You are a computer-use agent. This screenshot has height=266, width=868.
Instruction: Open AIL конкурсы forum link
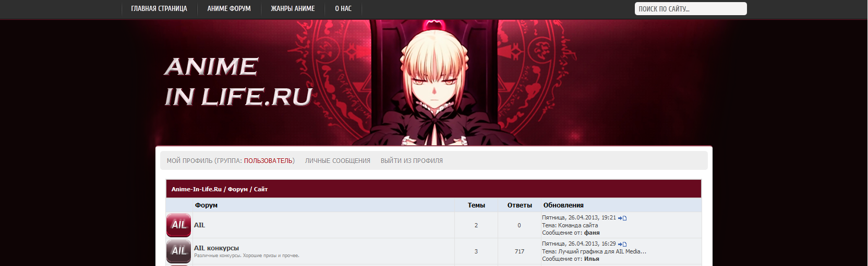point(216,248)
